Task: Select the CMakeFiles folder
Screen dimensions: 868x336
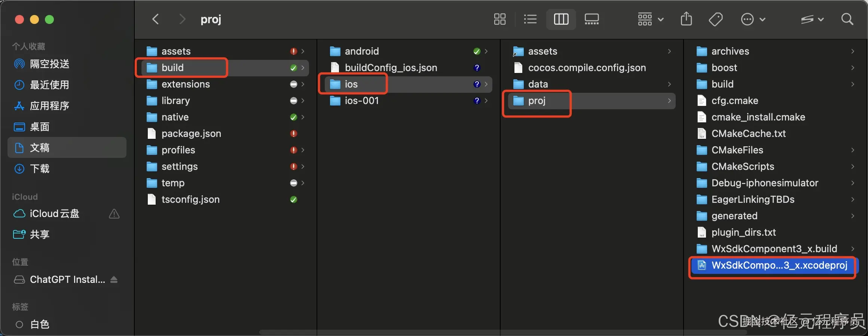Action: click(x=775, y=150)
